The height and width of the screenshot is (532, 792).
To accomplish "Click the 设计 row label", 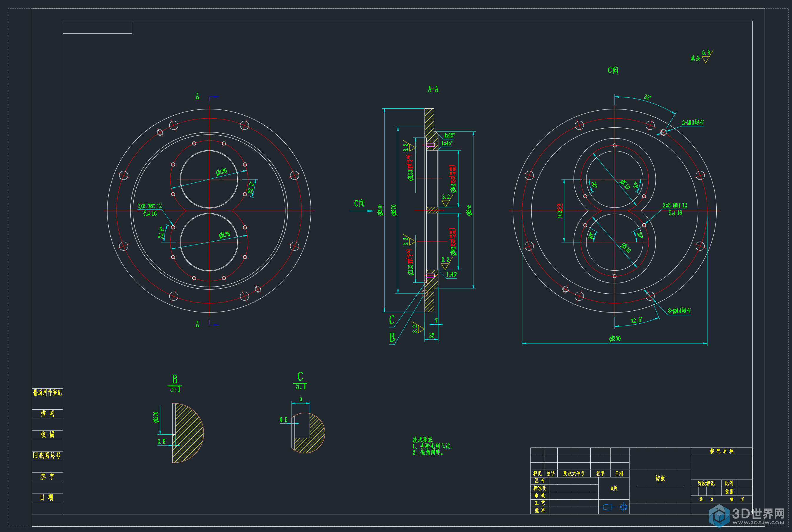I will click(x=540, y=481).
